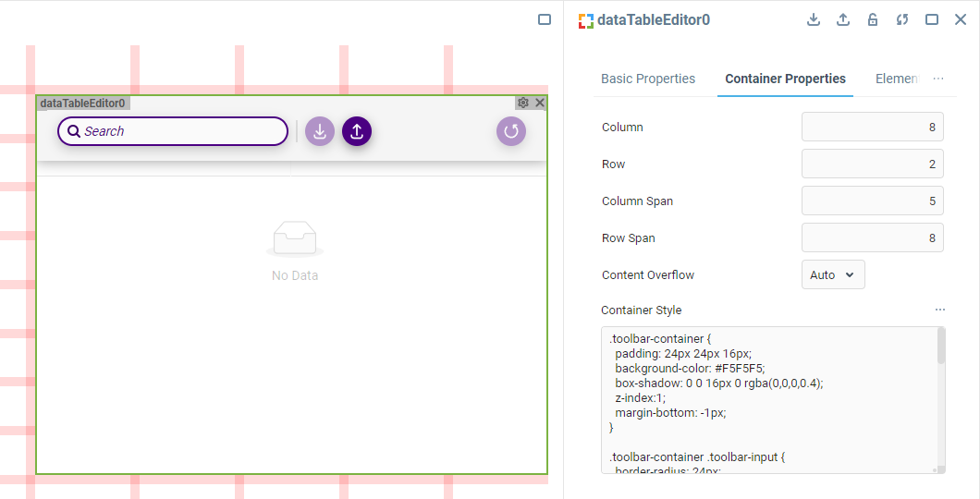Click the upload icon in properties panel header
Screen dimensions: 980x499
(x=843, y=19)
